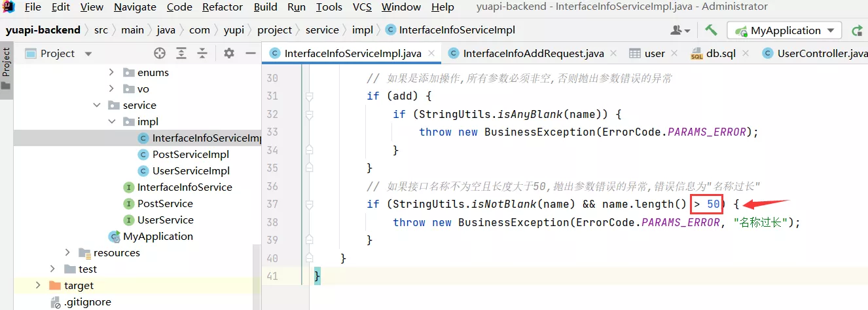The width and height of the screenshot is (868, 310).
Task: Switch to UserController.java tab
Action: [815, 53]
